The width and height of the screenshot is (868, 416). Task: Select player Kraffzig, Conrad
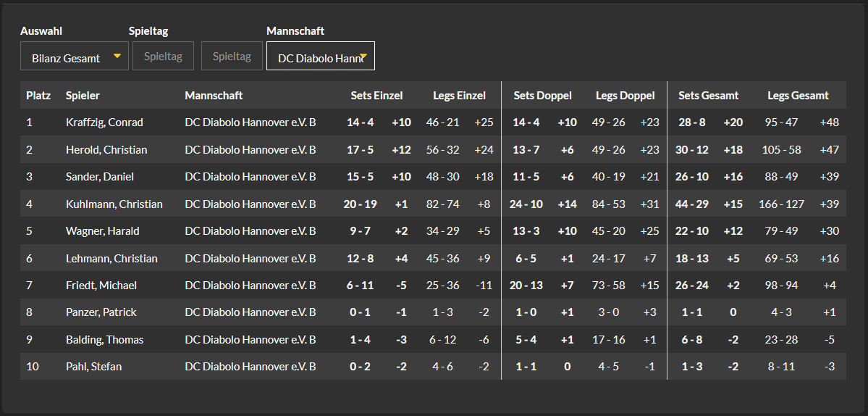pos(104,122)
